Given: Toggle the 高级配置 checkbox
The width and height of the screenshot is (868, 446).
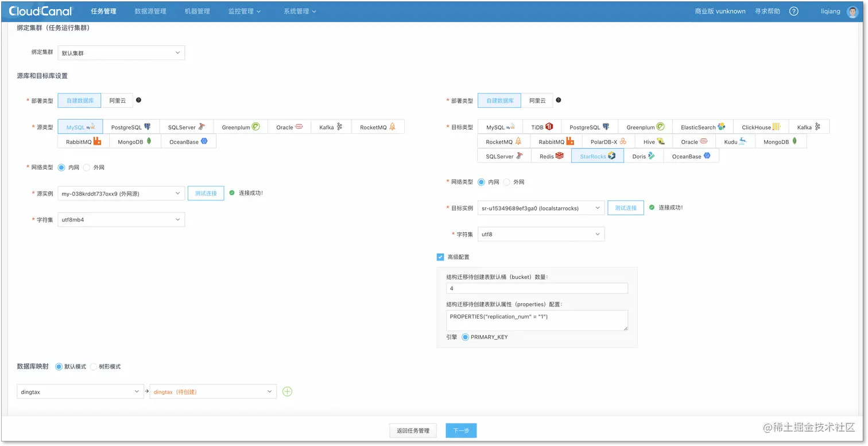Looking at the screenshot, I should [440, 257].
